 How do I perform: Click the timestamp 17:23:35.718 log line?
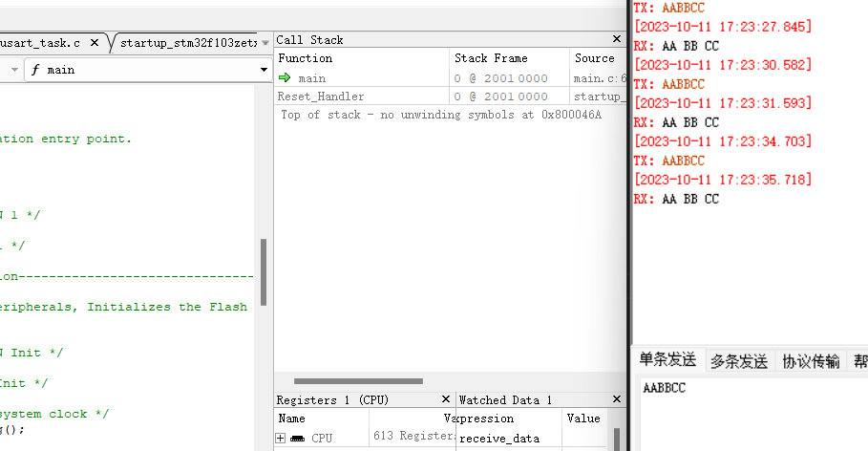[723, 180]
